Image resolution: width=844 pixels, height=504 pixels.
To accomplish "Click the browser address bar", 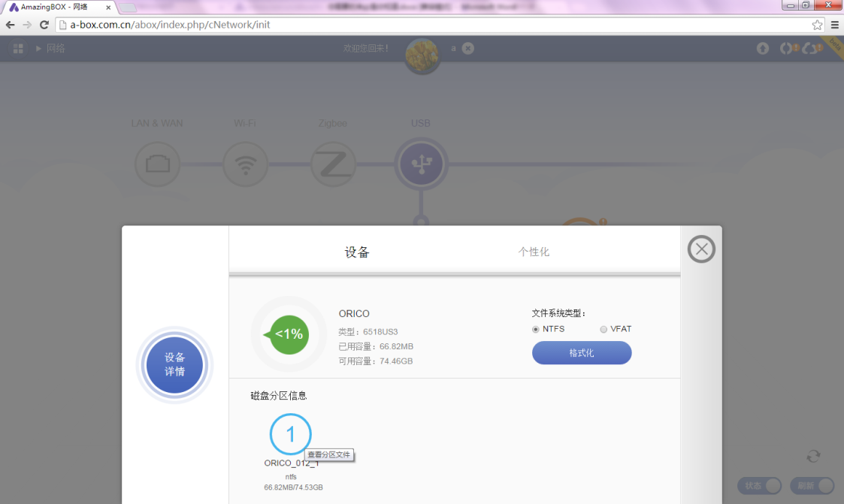I will pos(436,25).
